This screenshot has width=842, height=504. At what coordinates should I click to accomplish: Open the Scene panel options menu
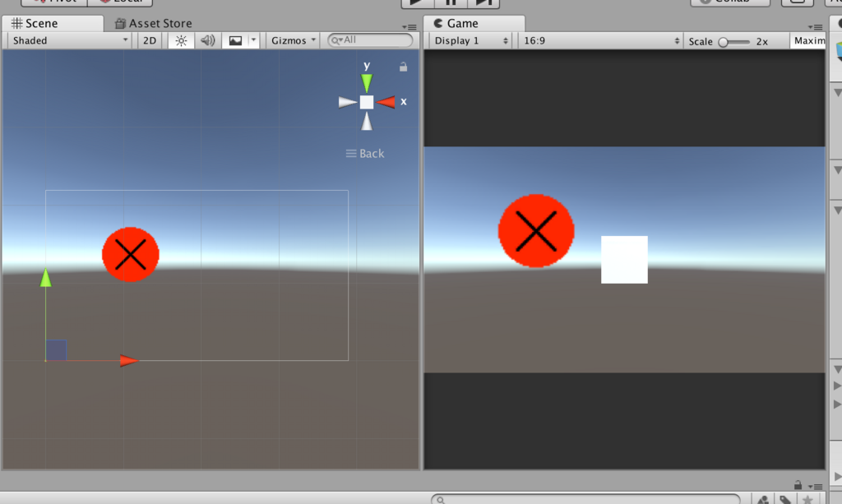409,27
